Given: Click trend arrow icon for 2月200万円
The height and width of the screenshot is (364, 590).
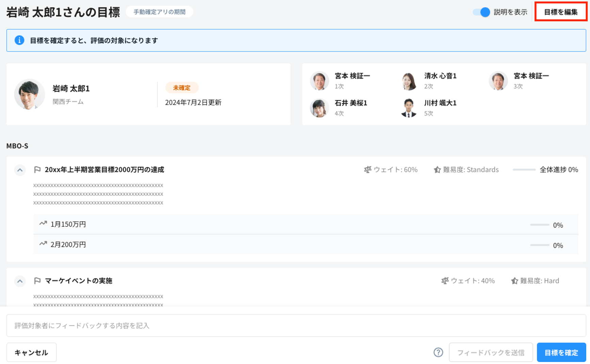Looking at the screenshot, I should point(43,244).
